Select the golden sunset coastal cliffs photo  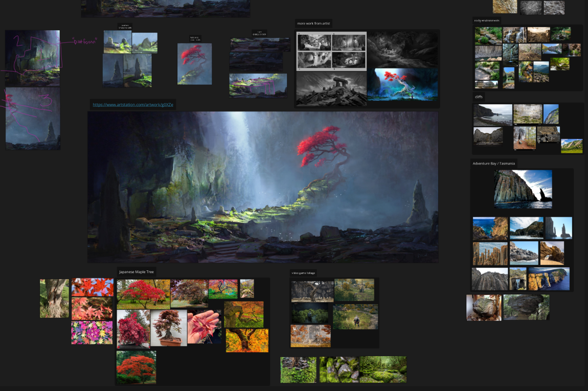click(549, 279)
